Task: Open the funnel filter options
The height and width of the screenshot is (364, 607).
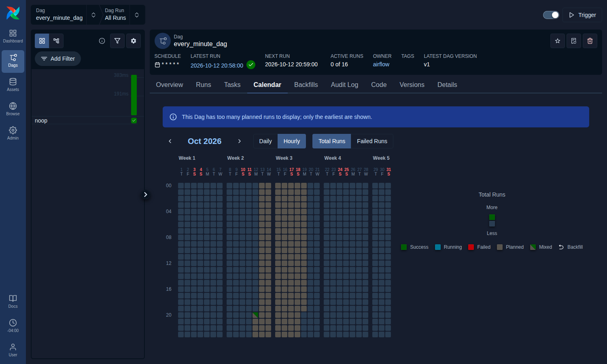Action: click(x=117, y=41)
